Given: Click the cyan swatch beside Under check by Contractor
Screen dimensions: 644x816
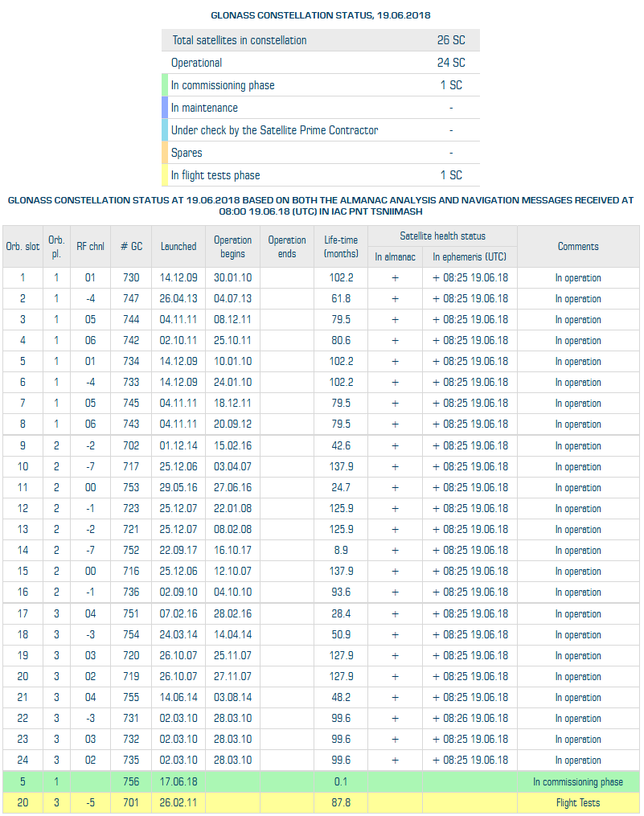Looking at the screenshot, I should (x=165, y=130).
